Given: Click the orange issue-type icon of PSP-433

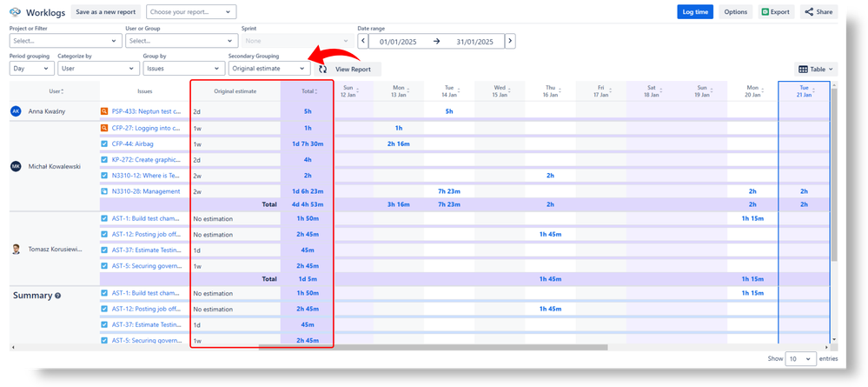Looking at the screenshot, I should pyautogui.click(x=104, y=111).
